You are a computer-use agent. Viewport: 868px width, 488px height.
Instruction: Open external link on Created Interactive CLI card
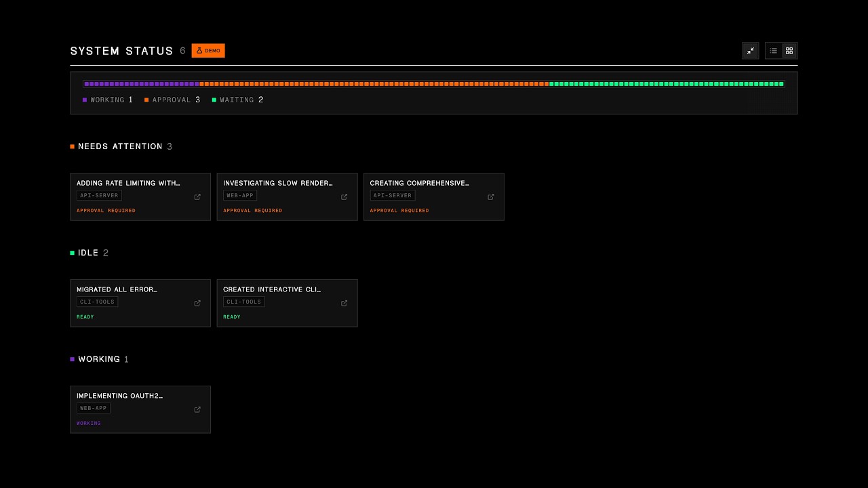click(x=344, y=304)
